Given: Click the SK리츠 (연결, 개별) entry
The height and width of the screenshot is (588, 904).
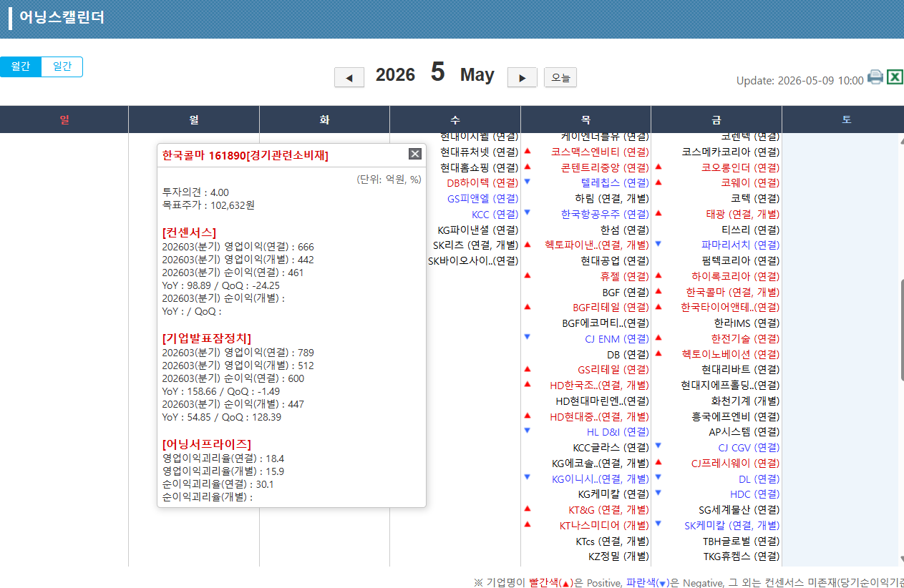Looking at the screenshot, I should point(476,245).
